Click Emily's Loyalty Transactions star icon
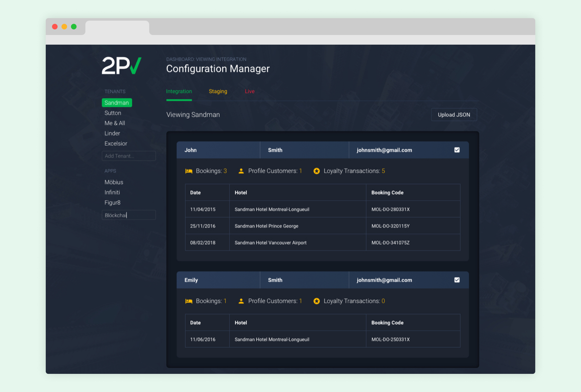Screen dimensions: 581x392 tap(316, 301)
